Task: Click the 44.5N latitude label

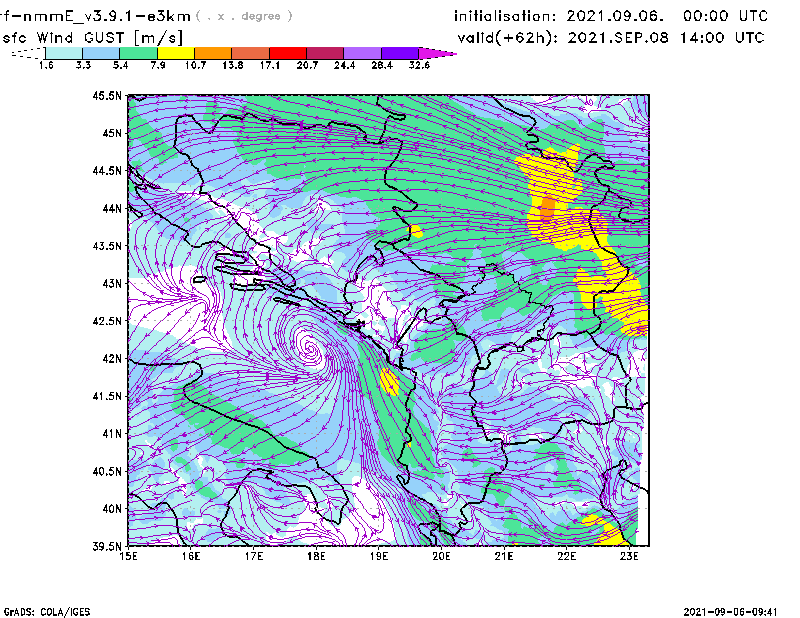Action: (108, 170)
